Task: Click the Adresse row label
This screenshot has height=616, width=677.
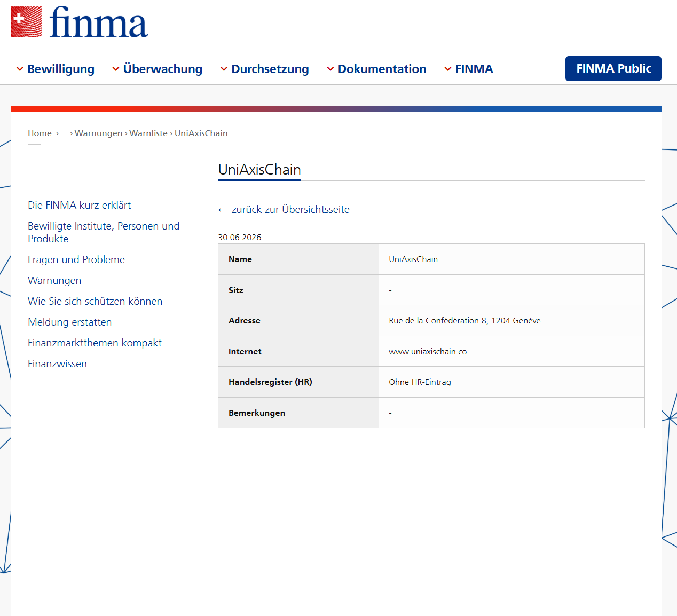Action: tap(245, 321)
